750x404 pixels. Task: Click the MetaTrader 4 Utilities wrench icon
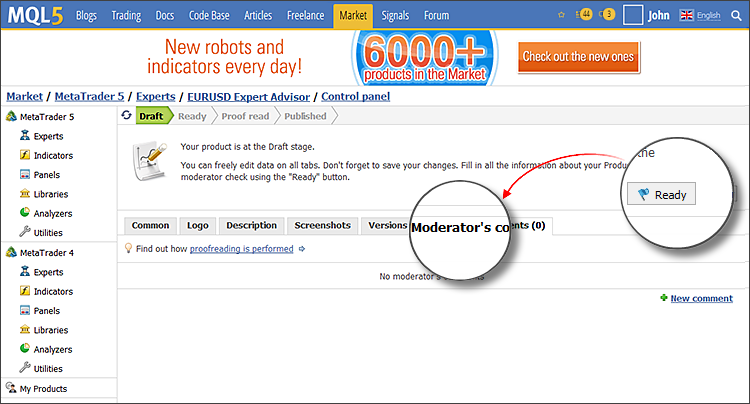25,367
